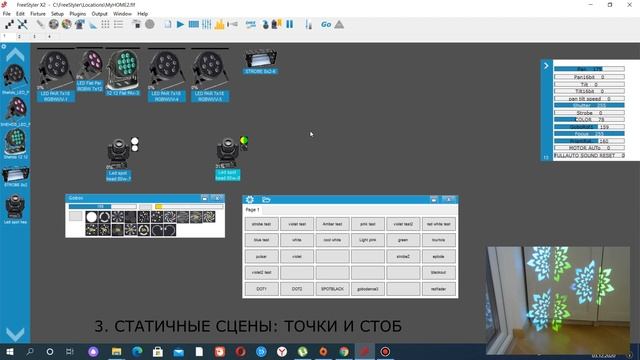The image size is (640, 360).
Task: Click the crossed-arrows icon in the toolbar
Action: [22, 24]
